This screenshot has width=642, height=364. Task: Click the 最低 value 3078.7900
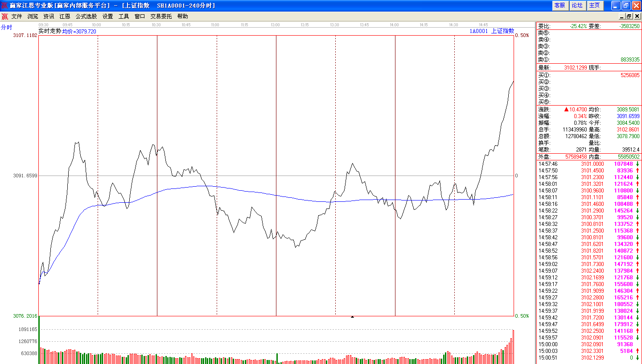pyautogui.click(x=628, y=136)
